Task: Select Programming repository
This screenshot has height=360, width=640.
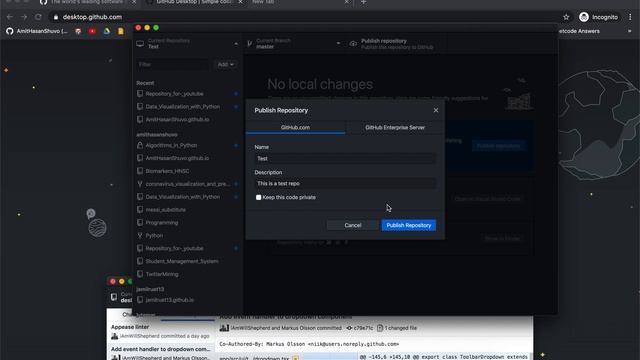Action: coord(188,223)
